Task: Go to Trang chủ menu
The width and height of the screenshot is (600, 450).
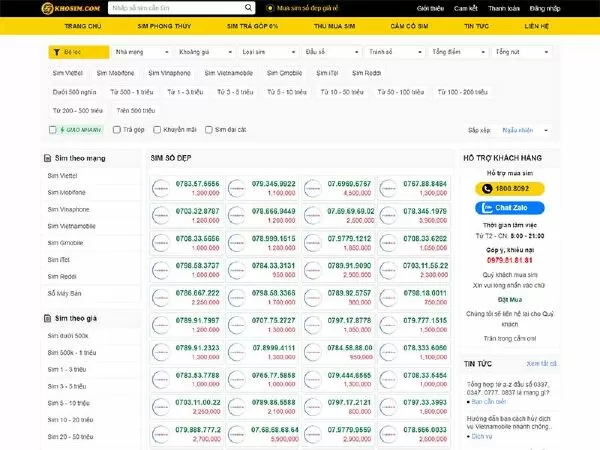Action: click(x=83, y=26)
